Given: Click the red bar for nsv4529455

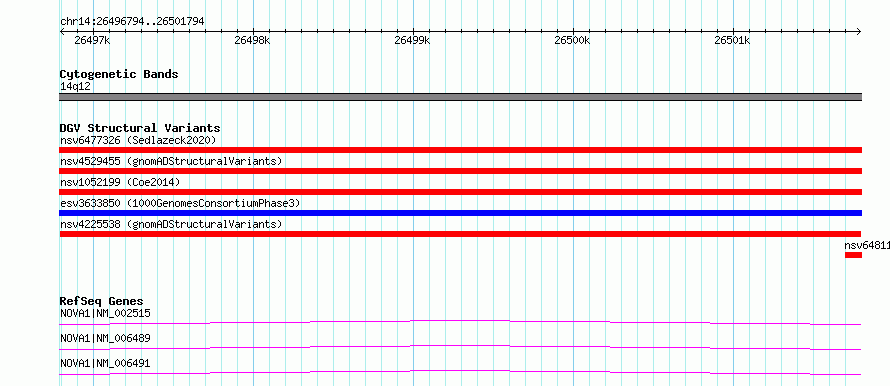Looking at the screenshot, I should pyautogui.click(x=460, y=171).
